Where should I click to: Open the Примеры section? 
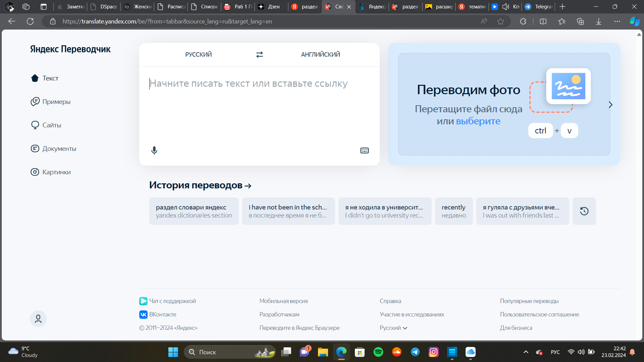[51, 102]
